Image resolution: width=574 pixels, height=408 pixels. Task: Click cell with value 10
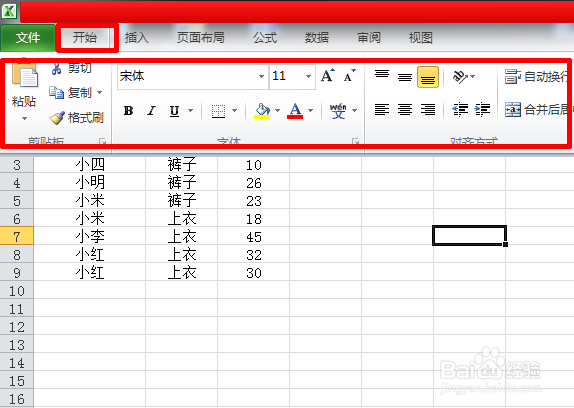point(254,165)
